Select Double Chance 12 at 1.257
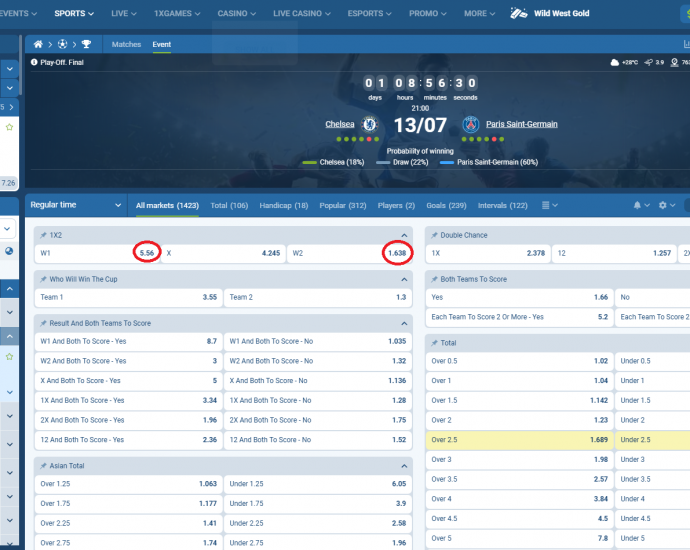690x550 pixels. tap(614, 253)
